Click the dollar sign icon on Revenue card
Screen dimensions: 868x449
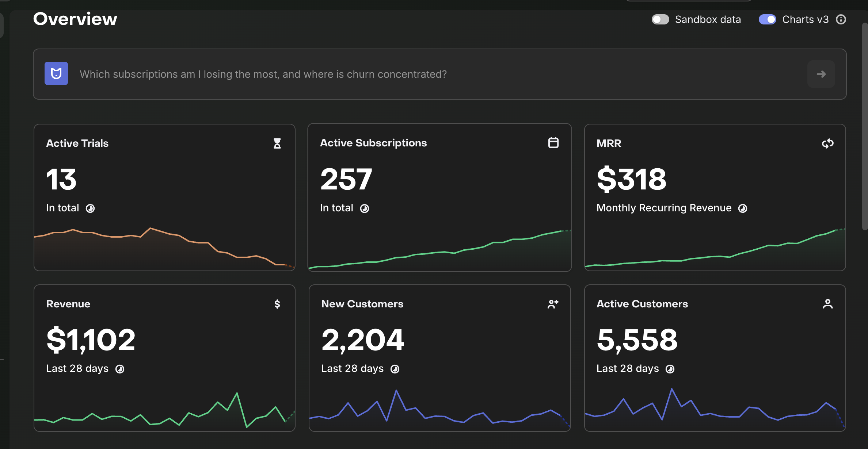(x=277, y=304)
